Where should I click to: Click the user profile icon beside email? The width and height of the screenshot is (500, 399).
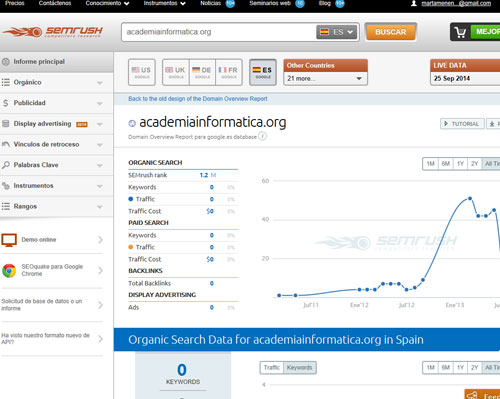tap(414, 3)
